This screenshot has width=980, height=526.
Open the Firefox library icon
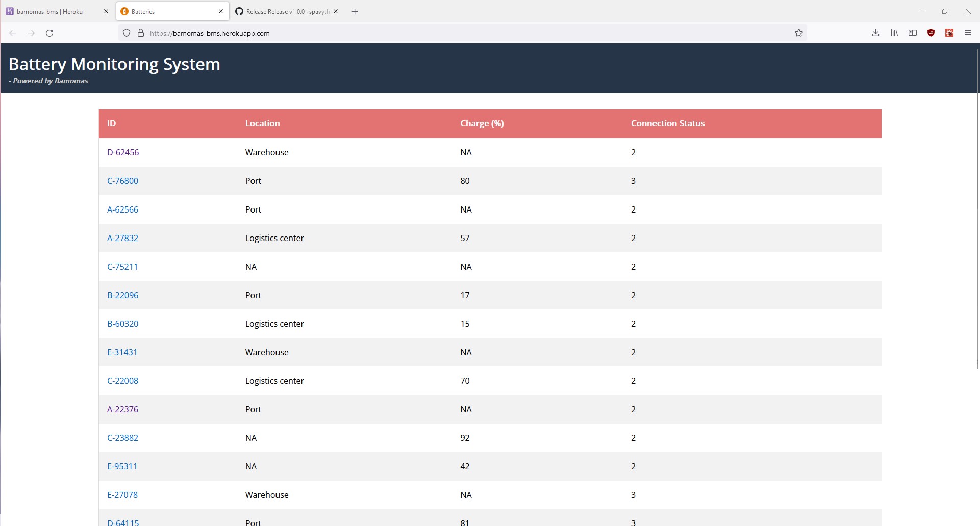[894, 33]
